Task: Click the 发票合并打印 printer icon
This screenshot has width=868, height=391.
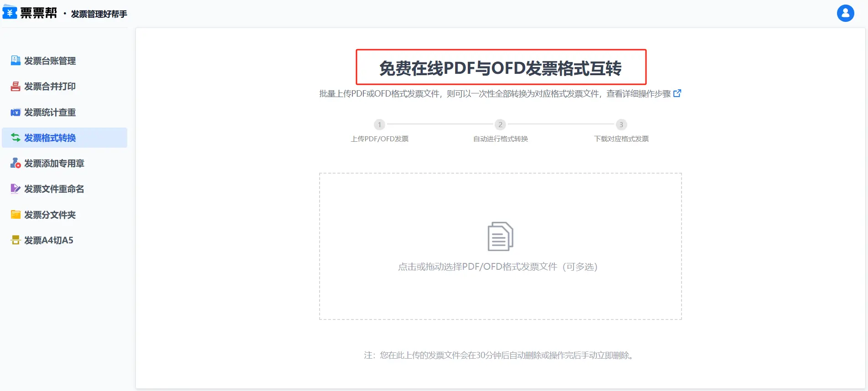Action: [15, 86]
